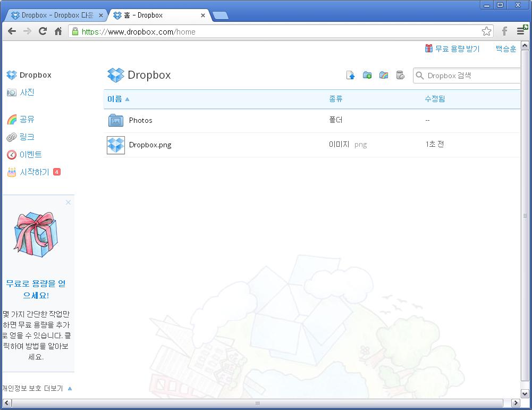The image size is (532, 410).
Task: Click the chain icon beside 링크
Action: coord(12,137)
